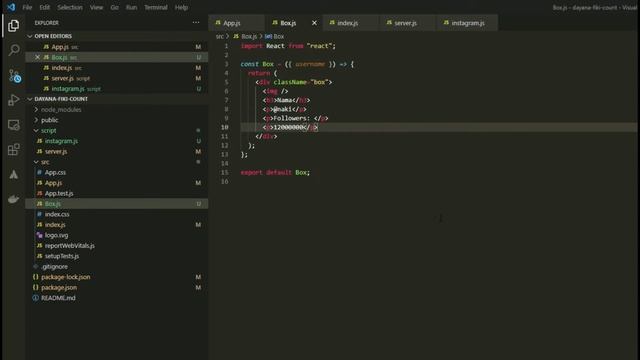Open instagram.js under script folder
Image resolution: width=640 pixels, height=360 pixels.
(117, 141)
